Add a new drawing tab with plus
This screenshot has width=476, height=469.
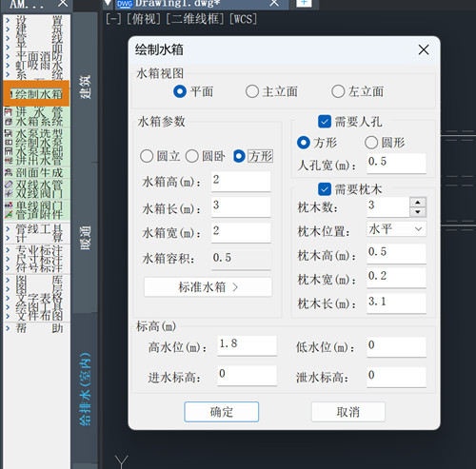(x=304, y=3)
